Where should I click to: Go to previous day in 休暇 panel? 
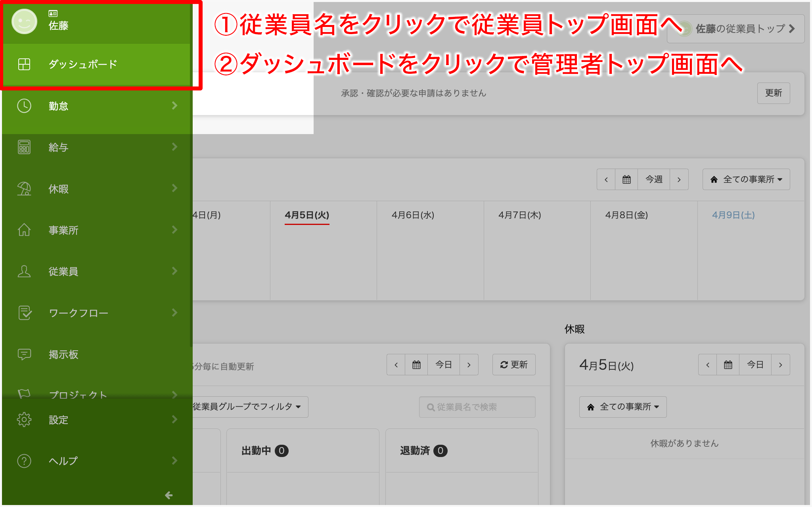pyautogui.click(x=708, y=365)
